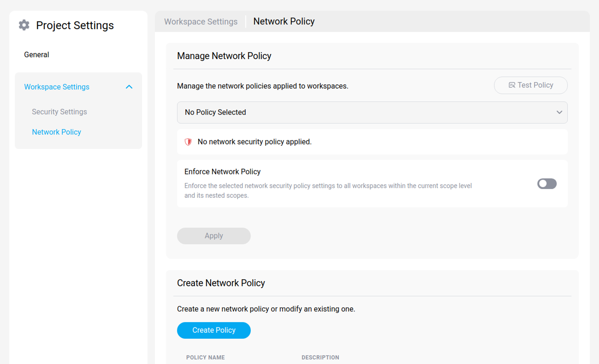Click the red shield warning icon
The height and width of the screenshot is (364, 599).
click(188, 142)
